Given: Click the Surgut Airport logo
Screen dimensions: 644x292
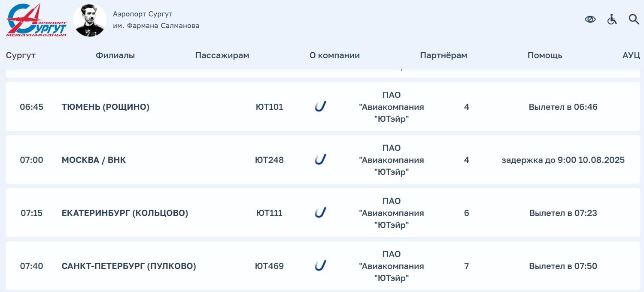Looking at the screenshot, I should [x=36, y=20].
